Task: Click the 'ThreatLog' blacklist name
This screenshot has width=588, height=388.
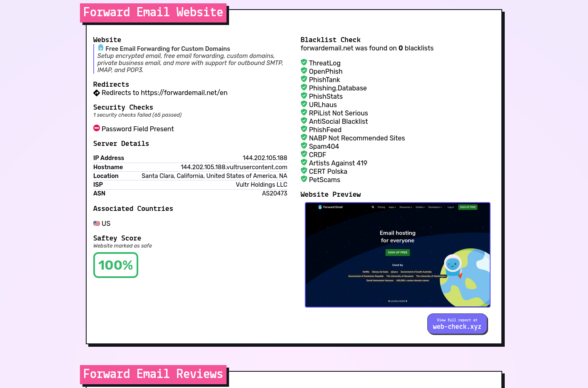Action: (x=325, y=63)
